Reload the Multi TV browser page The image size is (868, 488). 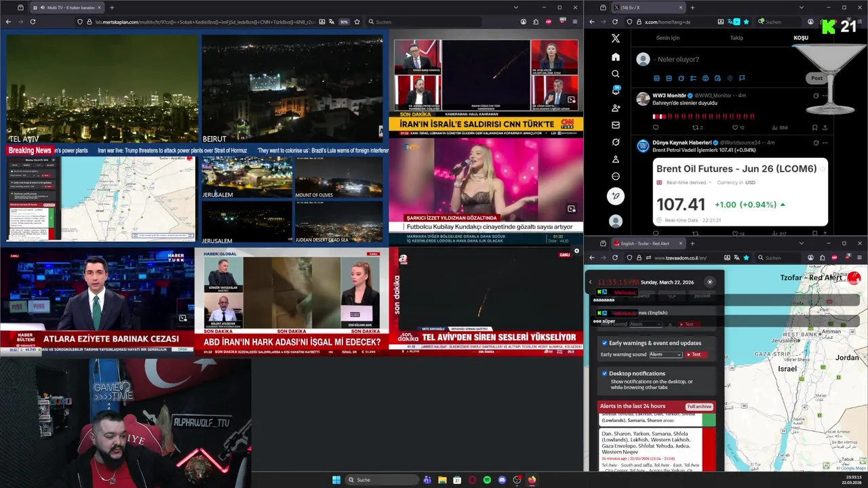33,22
